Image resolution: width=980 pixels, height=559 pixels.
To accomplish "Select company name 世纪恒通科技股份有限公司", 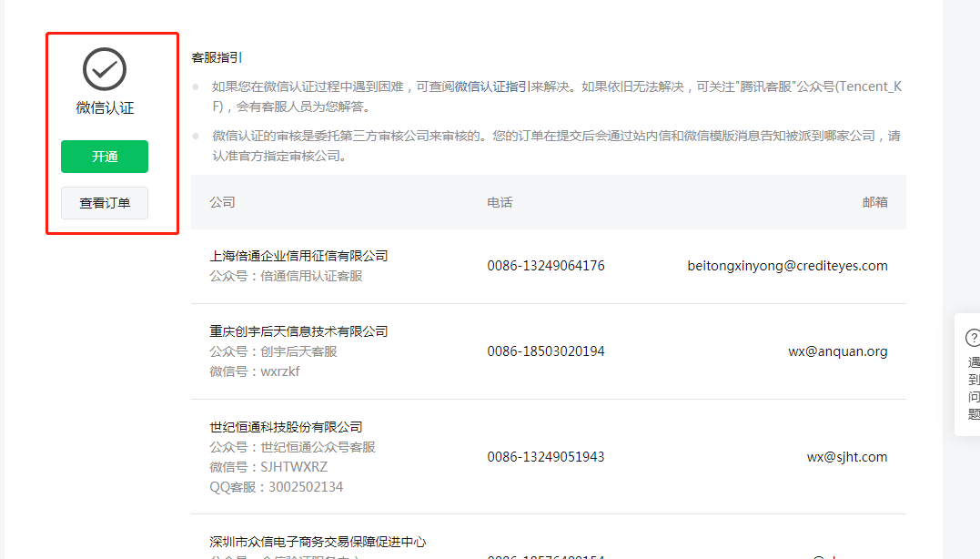I will 287,427.
